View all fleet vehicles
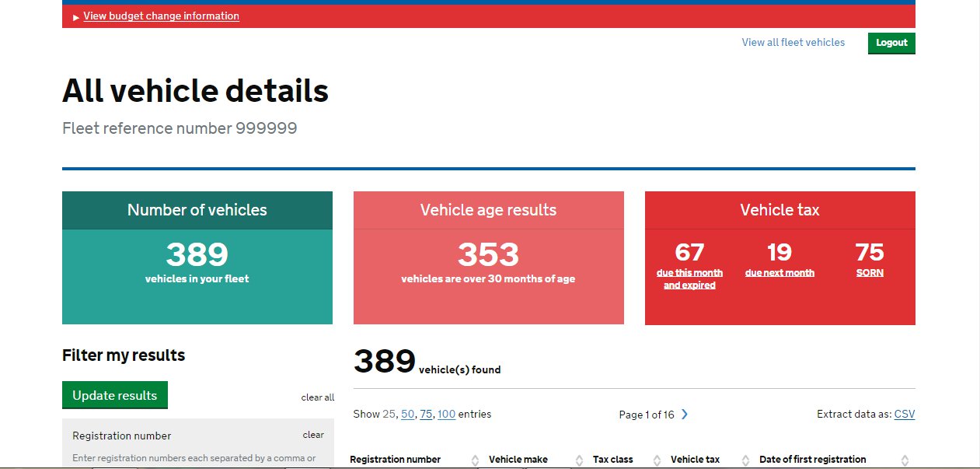The height and width of the screenshot is (469, 980). point(793,43)
